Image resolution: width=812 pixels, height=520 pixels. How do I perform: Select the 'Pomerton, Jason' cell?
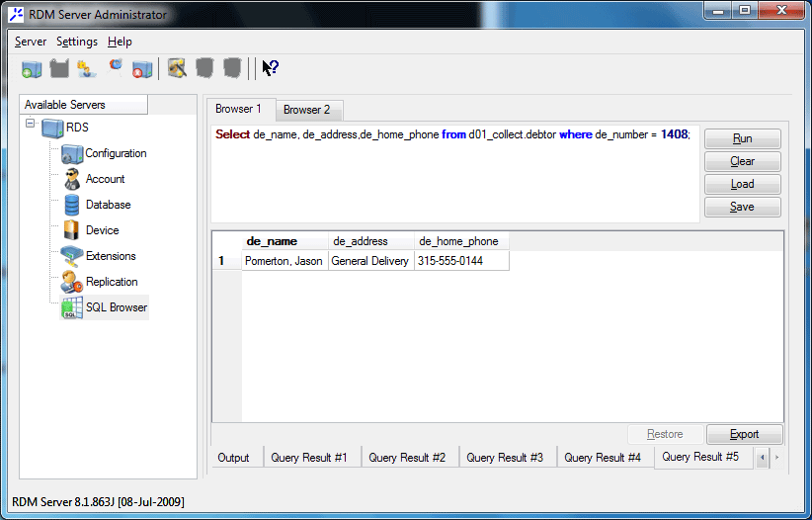[x=284, y=261]
